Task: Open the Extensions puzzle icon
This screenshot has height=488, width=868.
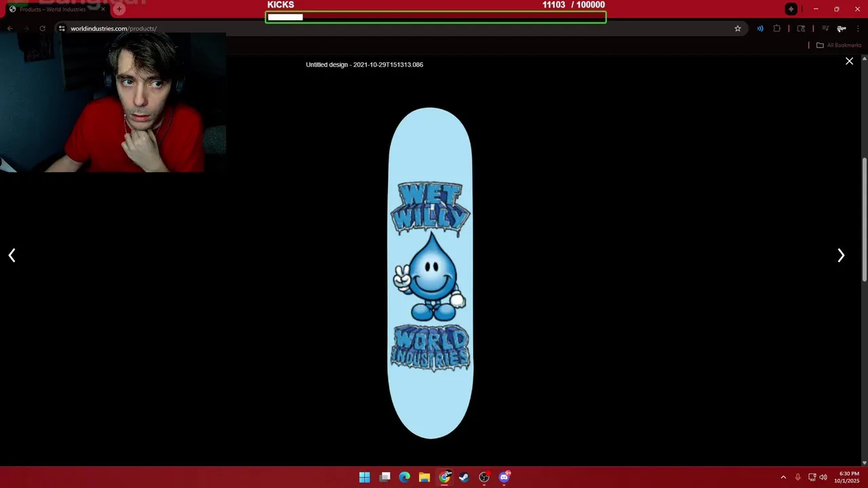Action: pyautogui.click(x=776, y=28)
